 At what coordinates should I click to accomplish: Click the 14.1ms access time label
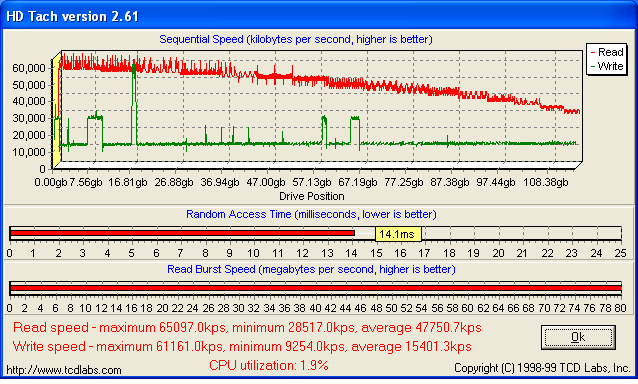coord(398,234)
